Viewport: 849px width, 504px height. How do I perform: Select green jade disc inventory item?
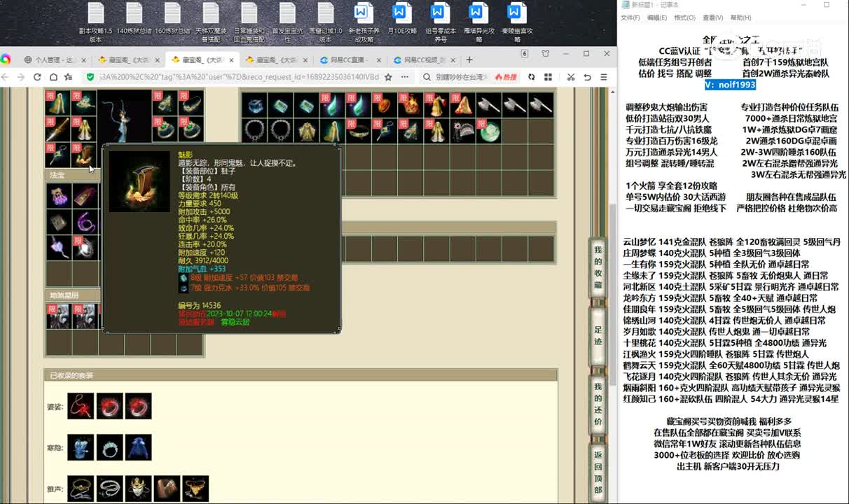click(x=488, y=130)
